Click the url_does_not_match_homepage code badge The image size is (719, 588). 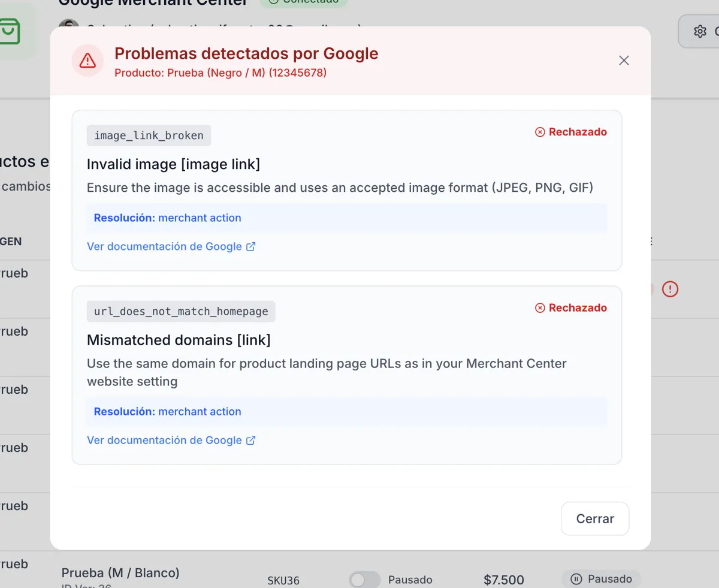click(x=181, y=311)
